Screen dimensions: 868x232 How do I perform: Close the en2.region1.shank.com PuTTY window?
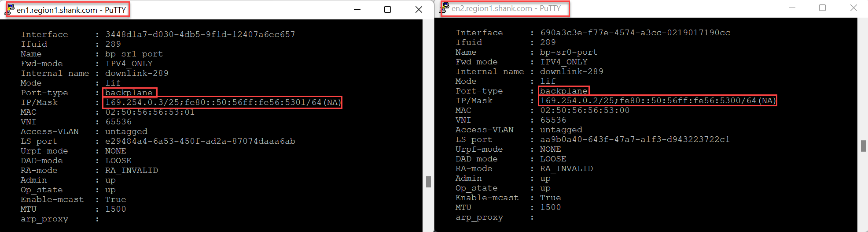(x=853, y=8)
